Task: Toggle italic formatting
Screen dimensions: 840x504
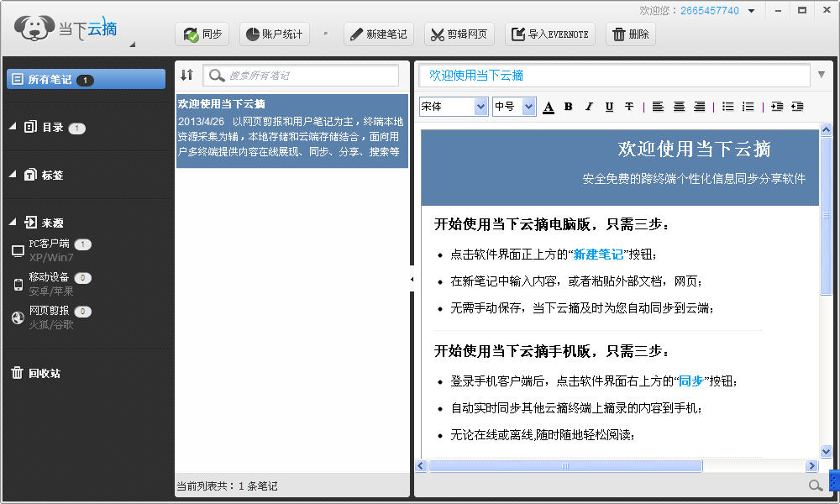Action: 589,107
